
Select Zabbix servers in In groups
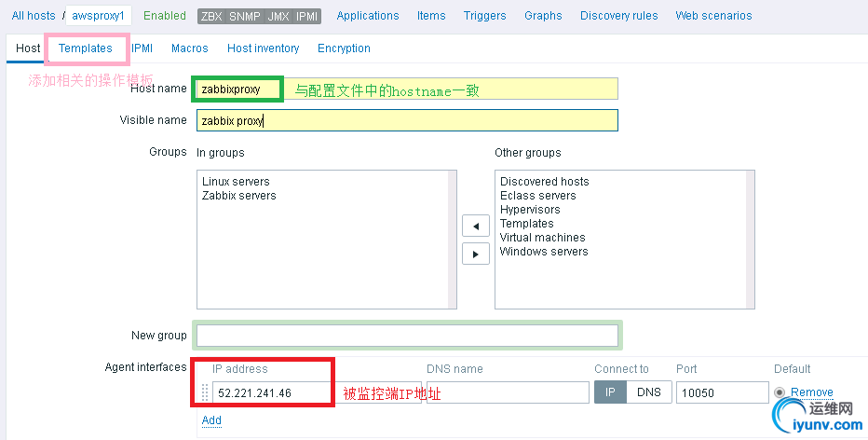tap(238, 195)
